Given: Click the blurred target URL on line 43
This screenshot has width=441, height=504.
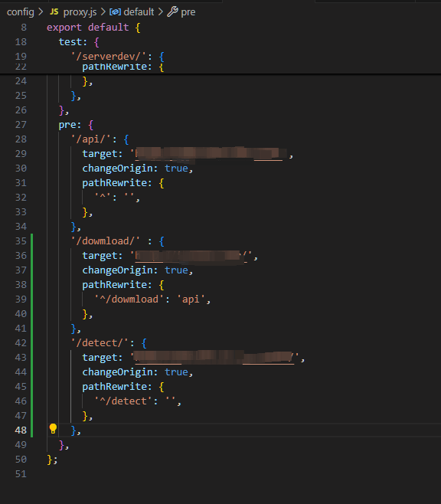Looking at the screenshot, I should tap(214, 358).
